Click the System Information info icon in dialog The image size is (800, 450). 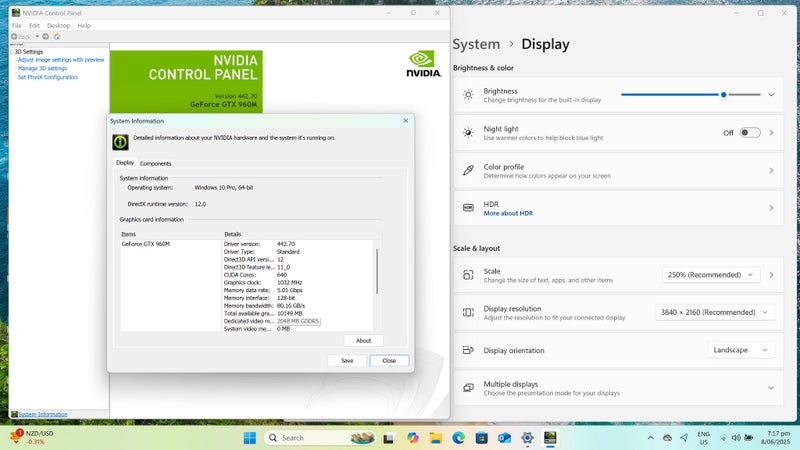[x=120, y=142]
